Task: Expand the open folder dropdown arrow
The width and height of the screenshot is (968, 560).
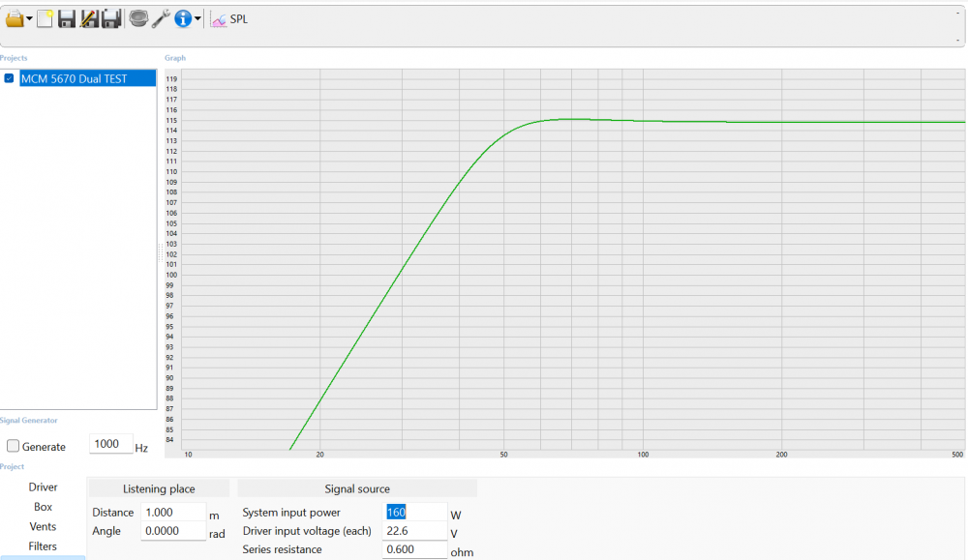Action: tap(30, 19)
